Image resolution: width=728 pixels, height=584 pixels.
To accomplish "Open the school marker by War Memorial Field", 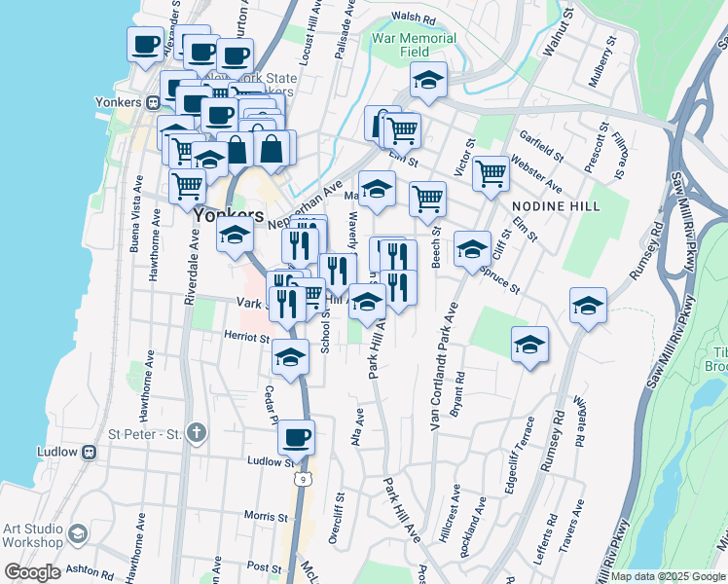I will [x=427, y=82].
